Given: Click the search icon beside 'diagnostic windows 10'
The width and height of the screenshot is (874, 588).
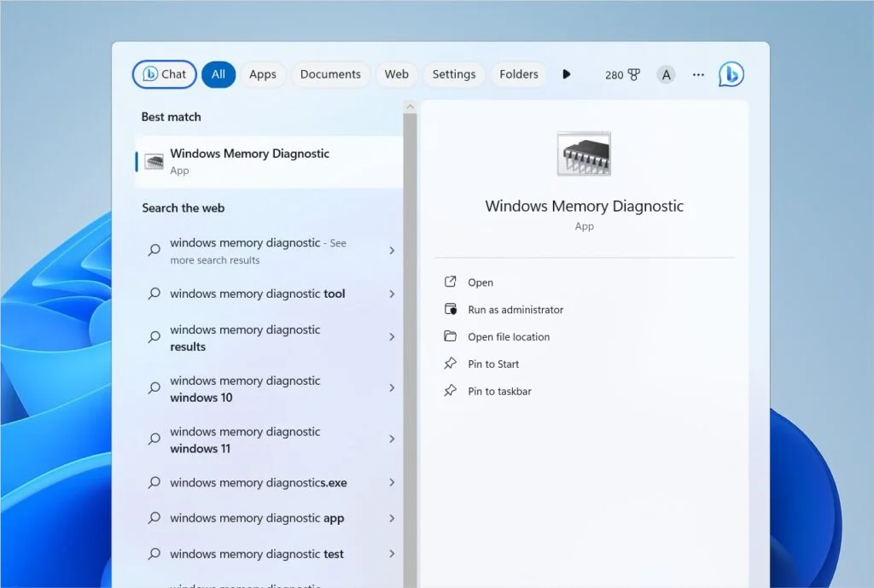Looking at the screenshot, I should (x=154, y=388).
